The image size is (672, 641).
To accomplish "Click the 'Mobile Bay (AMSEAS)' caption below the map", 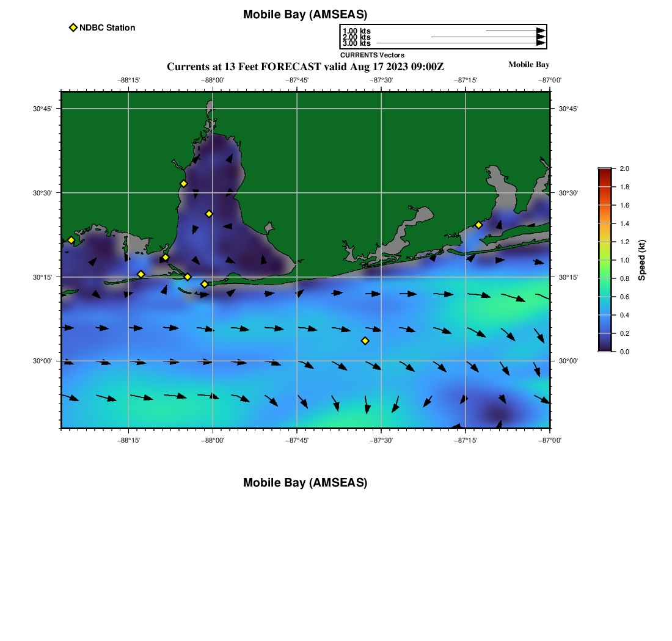I will tap(305, 482).
